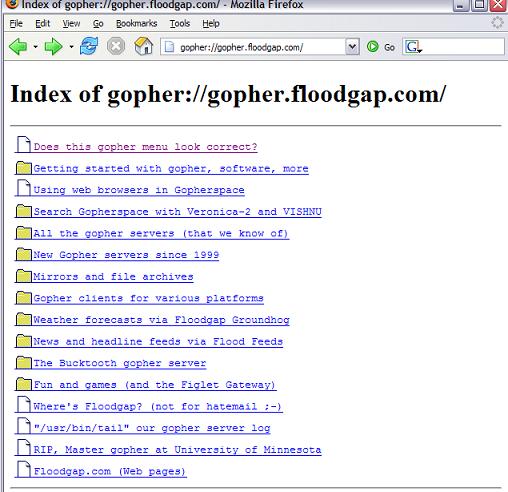Click the page icon in the address bar
The width and height of the screenshot is (508, 492).
pos(170,47)
